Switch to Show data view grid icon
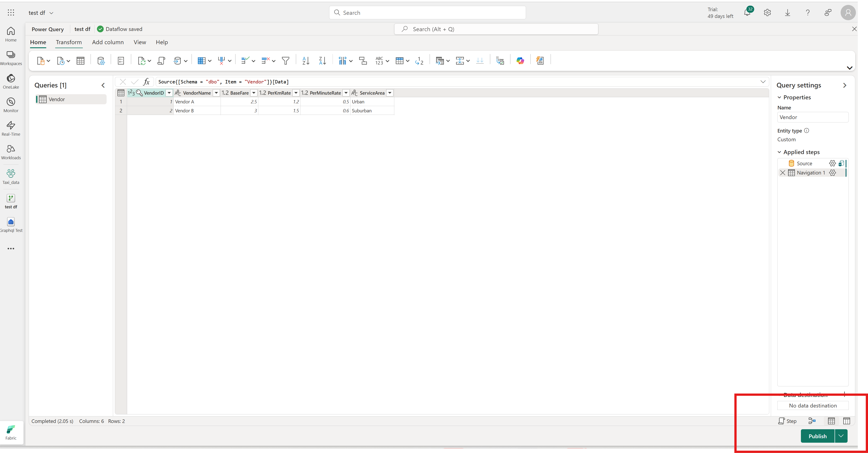The width and height of the screenshot is (868, 453). coord(831,421)
